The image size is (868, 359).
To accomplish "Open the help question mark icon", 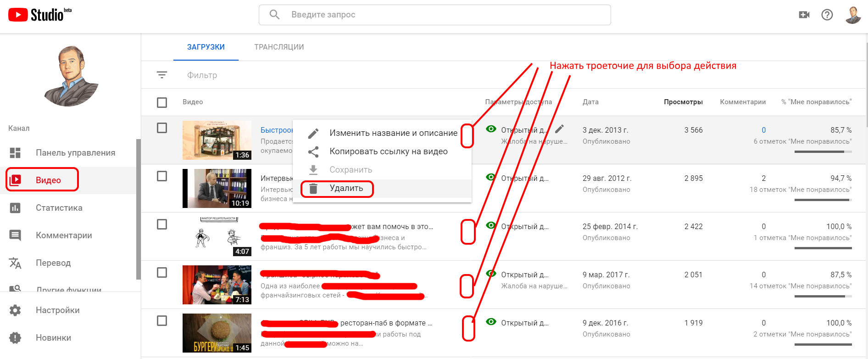I will tap(827, 15).
